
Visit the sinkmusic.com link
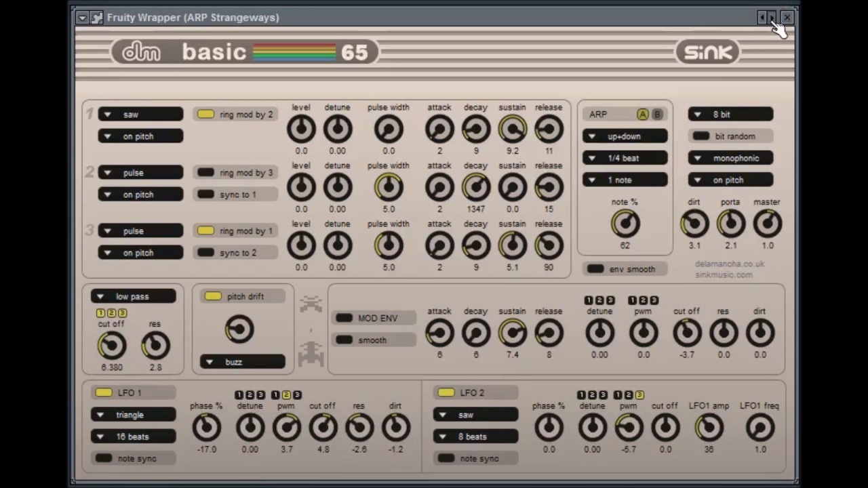(x=724, y=274)
